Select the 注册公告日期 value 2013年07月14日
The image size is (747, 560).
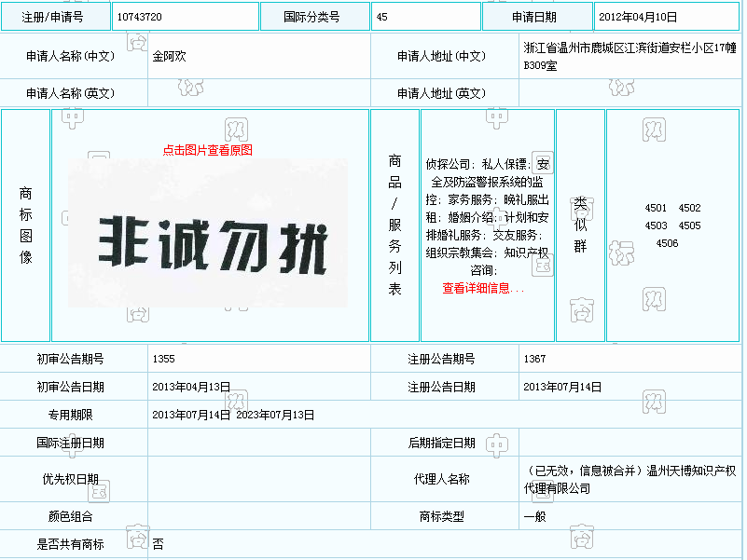(562, 387)
